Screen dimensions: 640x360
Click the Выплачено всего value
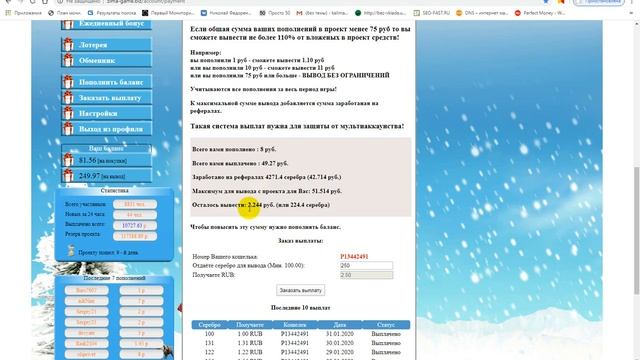click(x=135, y=225)
